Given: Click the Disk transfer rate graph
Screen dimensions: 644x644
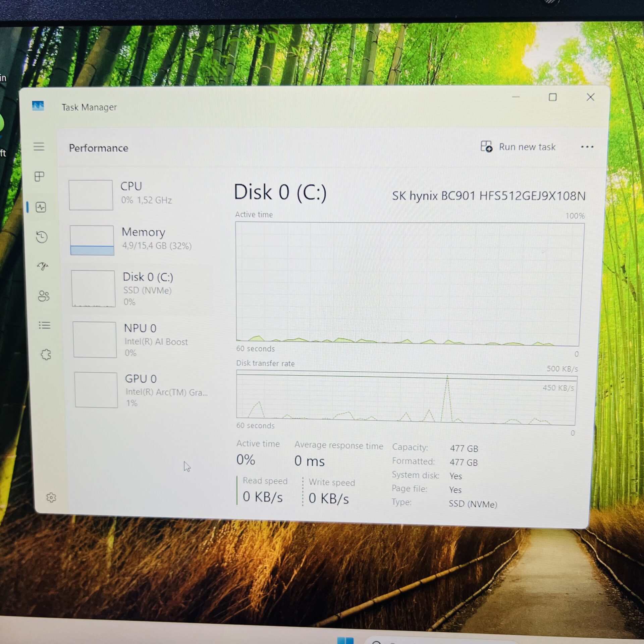Looking at the screenshot, I should click(407, 397).
